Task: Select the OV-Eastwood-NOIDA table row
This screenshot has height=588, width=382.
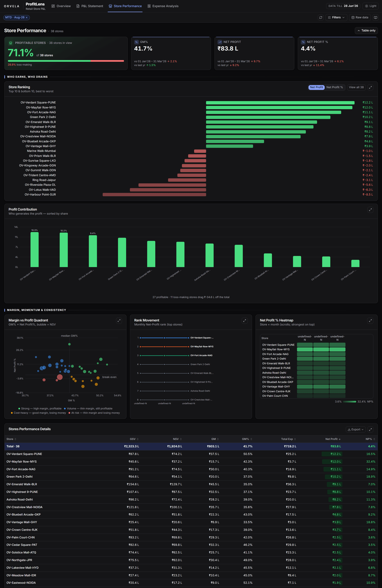Action: [191, 583]
